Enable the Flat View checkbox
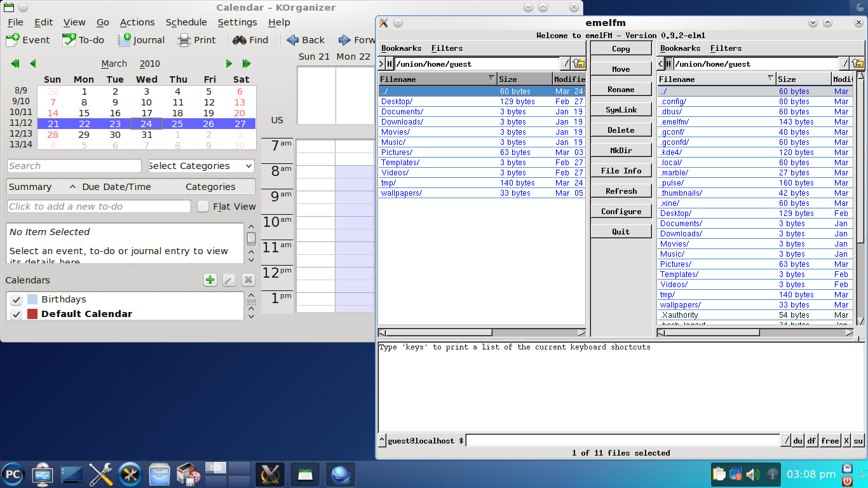This screenshot has height=488, width=868. pyautogui.click(x=203, y=207)
